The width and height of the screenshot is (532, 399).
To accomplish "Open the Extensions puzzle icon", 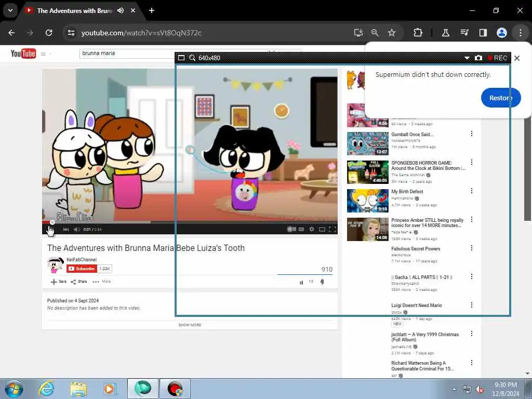I will (x=418, y=33).
